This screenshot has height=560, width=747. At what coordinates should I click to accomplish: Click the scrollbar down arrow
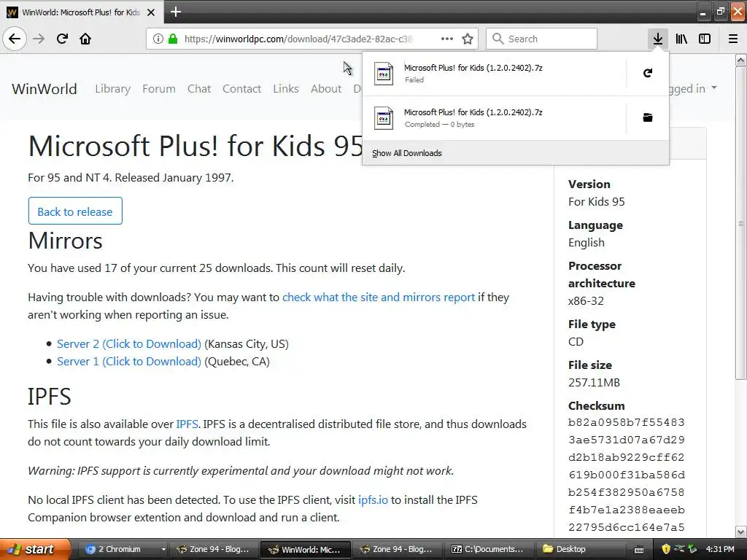(741, 532)
